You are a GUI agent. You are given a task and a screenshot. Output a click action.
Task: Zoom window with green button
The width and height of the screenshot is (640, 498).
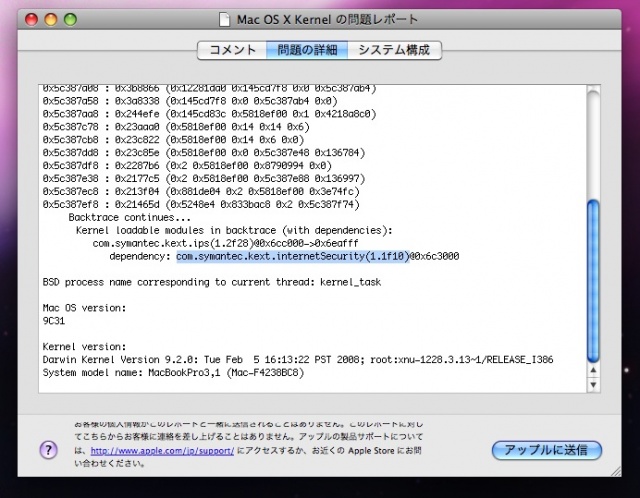pyautogui.click(x=70, y=19)
